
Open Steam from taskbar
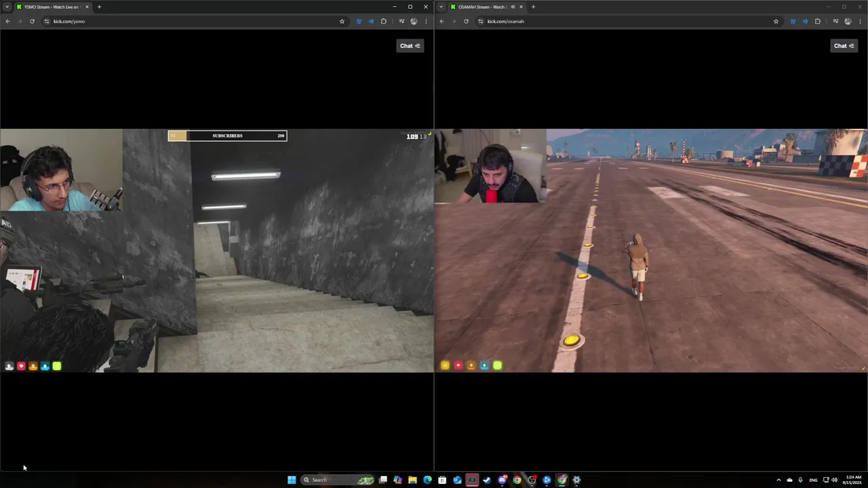pyautogui.click(x=487, y=480)
